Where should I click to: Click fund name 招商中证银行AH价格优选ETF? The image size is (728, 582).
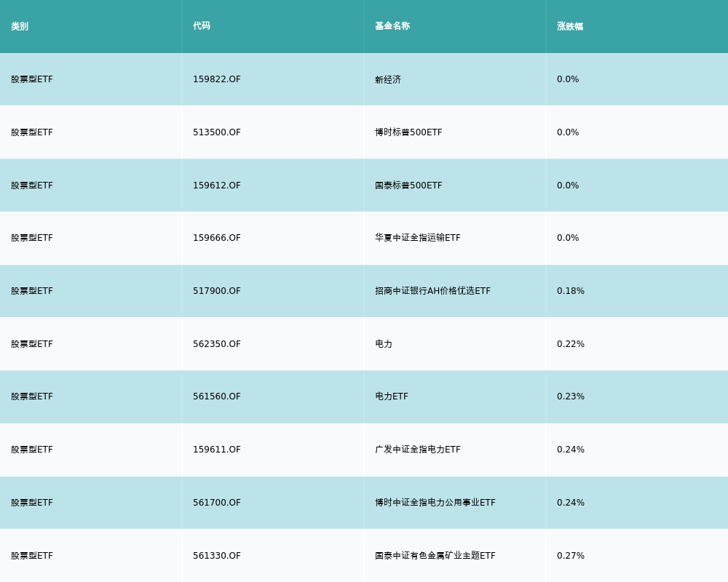pos(432,291)
